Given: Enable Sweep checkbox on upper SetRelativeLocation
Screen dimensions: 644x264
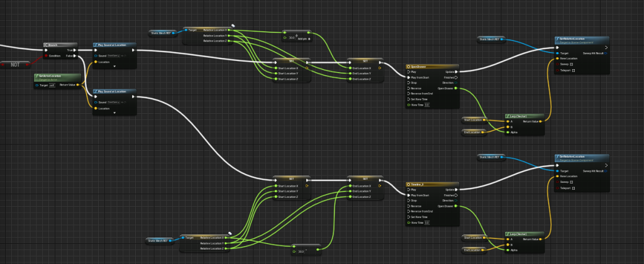Looking at the screenshot, I should click(x=571, y=64).
